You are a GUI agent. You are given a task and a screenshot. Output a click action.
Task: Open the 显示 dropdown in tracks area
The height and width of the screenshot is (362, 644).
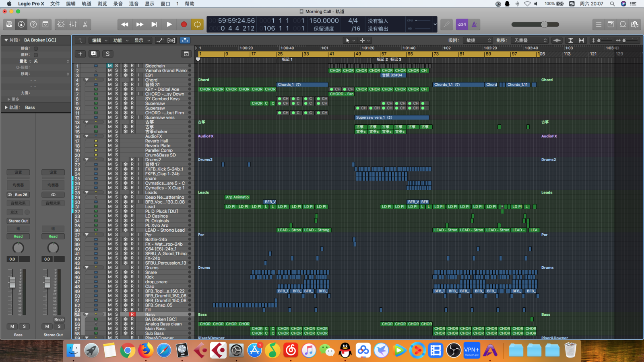142,40
